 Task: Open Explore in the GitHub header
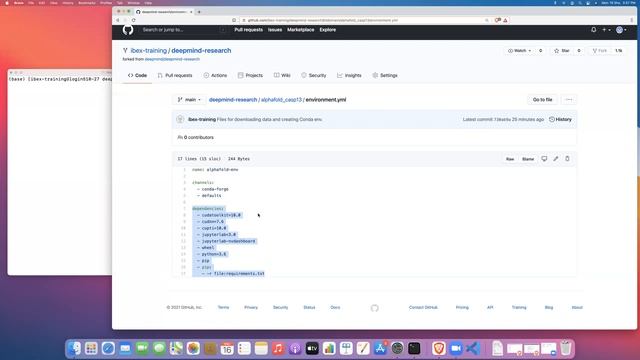328,30
